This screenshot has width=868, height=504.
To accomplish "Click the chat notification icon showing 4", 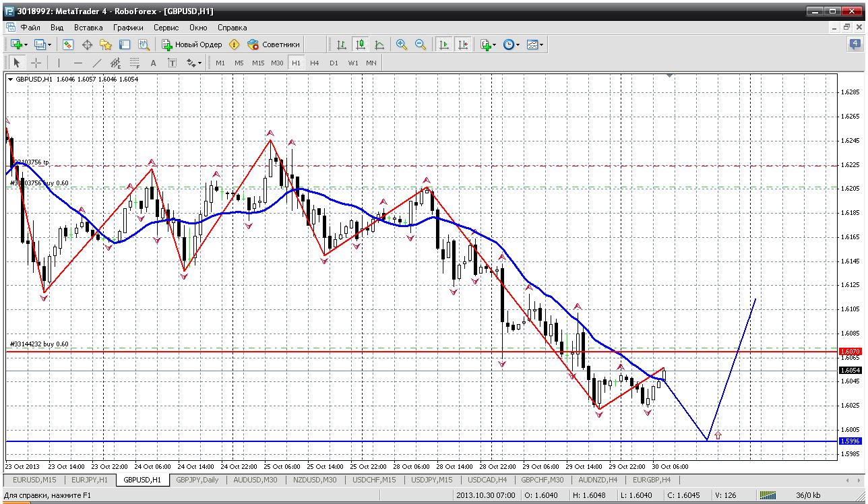I will click(x=855, y=44).
